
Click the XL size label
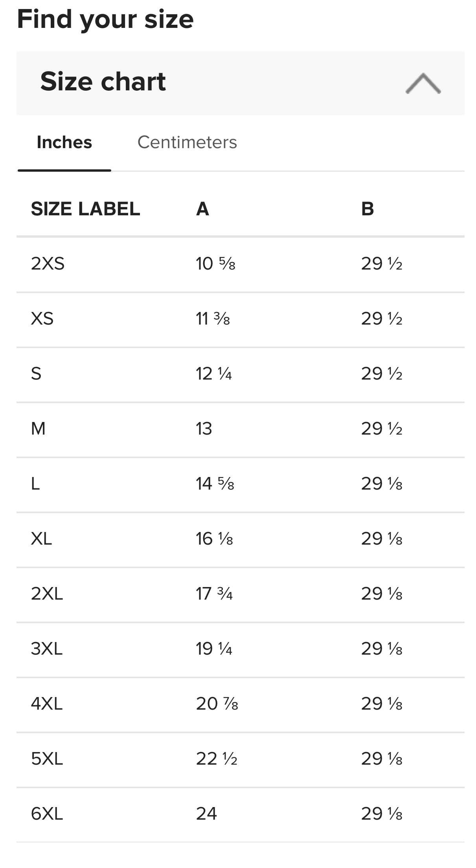point(41,538)
